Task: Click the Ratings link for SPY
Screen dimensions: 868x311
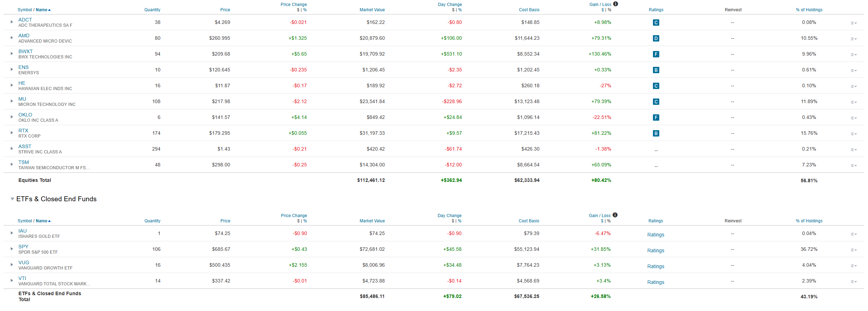Action: [656, 250]
